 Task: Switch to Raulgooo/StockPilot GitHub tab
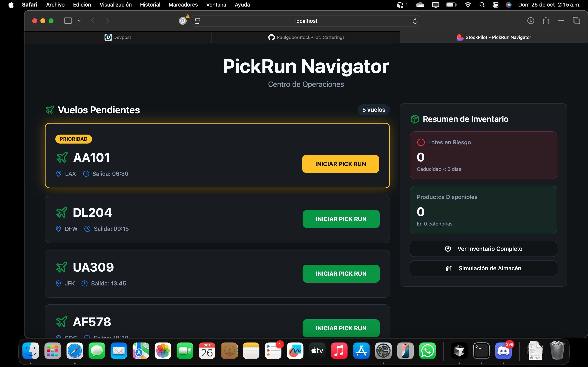[x=306, y=37]
